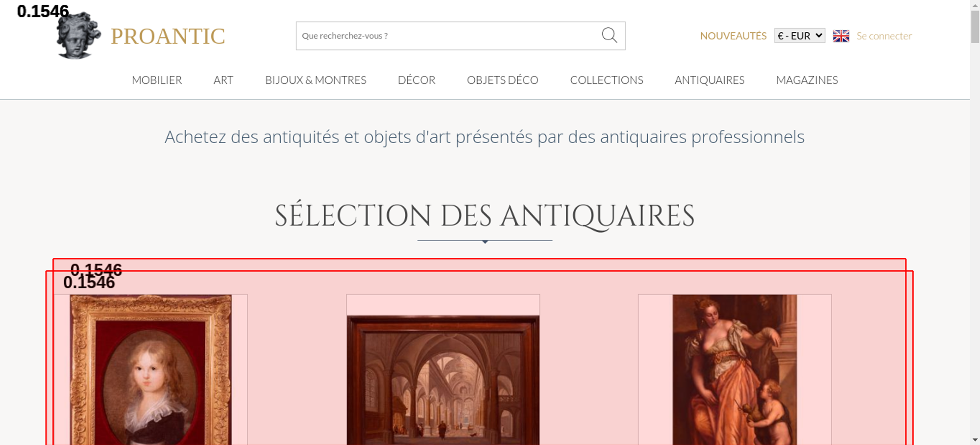Click the Se connecter link

884,36
